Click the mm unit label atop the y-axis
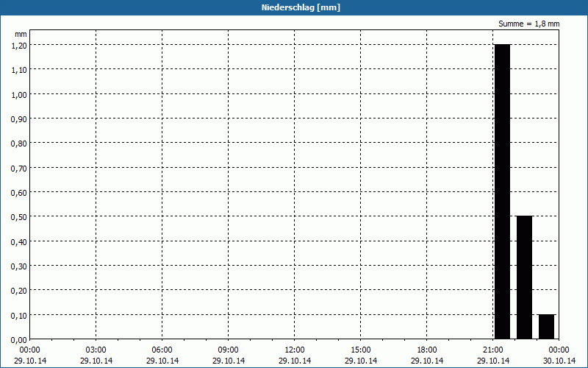Image resolution: width=588 pixels, height=368 pixels. coord(21,34)
